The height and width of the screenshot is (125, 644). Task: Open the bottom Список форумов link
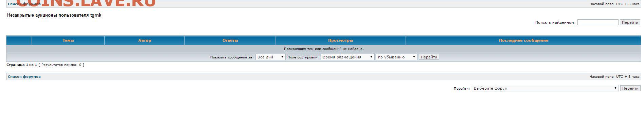[24, 77]
